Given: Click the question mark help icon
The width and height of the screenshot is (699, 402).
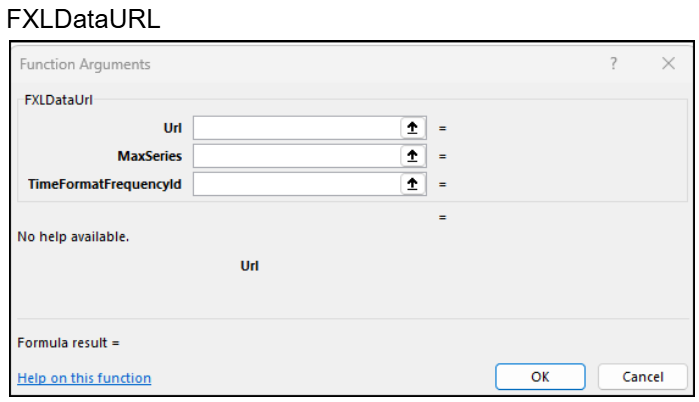Looking at the screenshot, I should [x=614, y=64].
